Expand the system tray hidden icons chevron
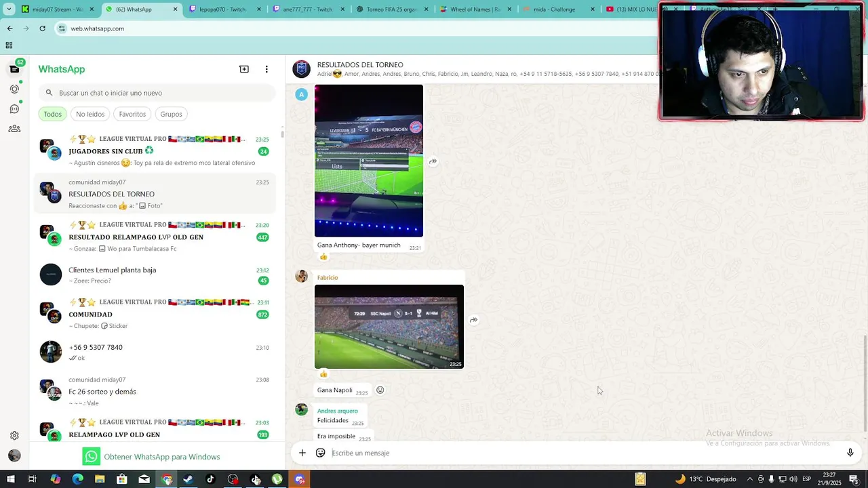This screenshot has width=868, height=488. [x=749, y=479]
